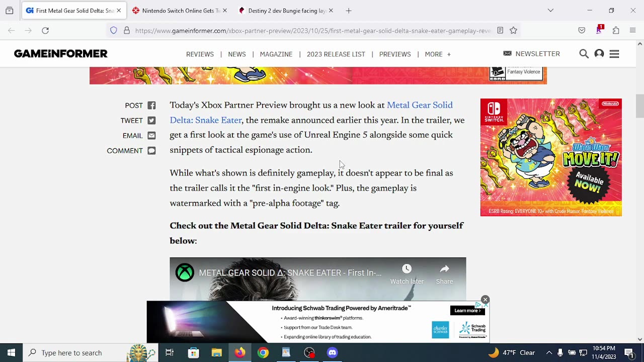Open the WarioWare Move It! sidebar ad
The width and height of the screenshot is (644, 362).
point(551,157)
